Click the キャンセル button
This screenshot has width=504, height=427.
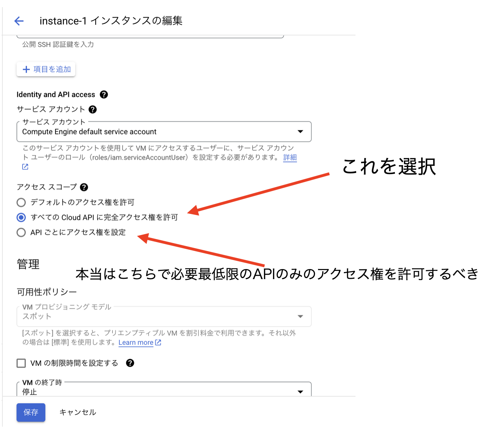point(77,412)
